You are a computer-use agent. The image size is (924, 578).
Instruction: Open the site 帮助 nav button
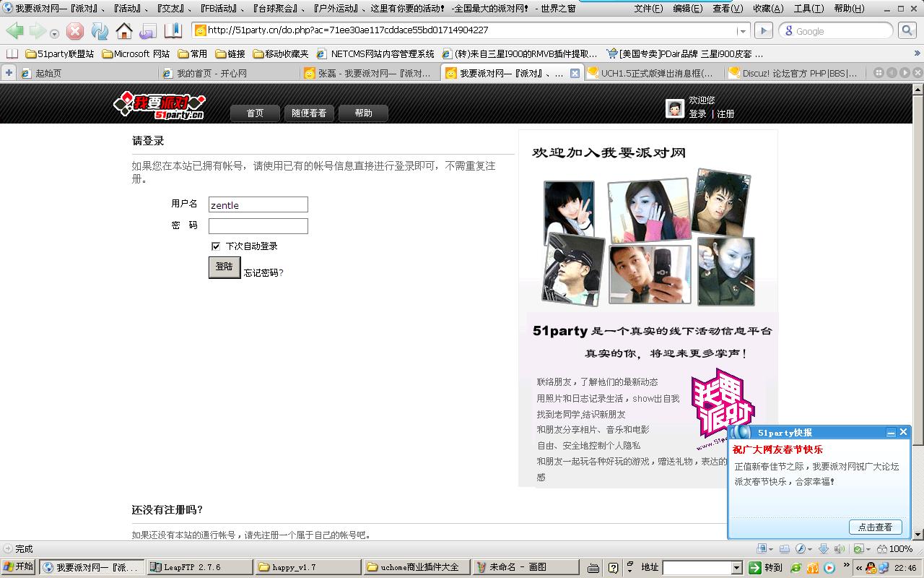[x=363, y=113]
